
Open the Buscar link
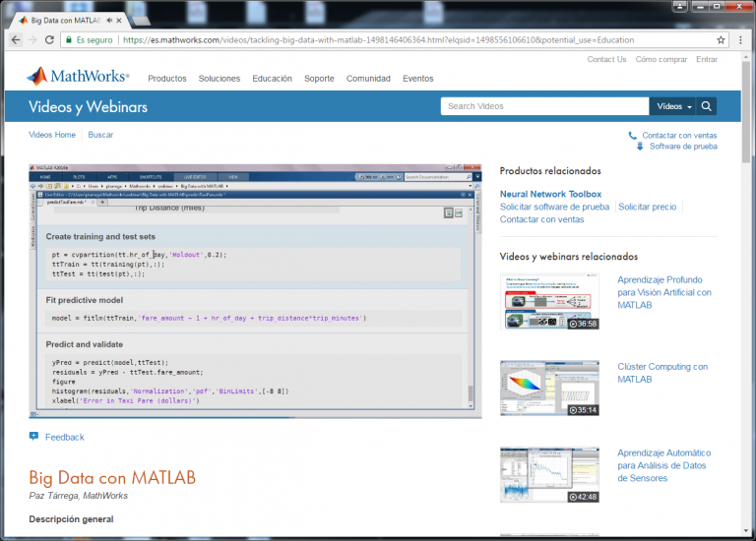(x=100, y=135)
